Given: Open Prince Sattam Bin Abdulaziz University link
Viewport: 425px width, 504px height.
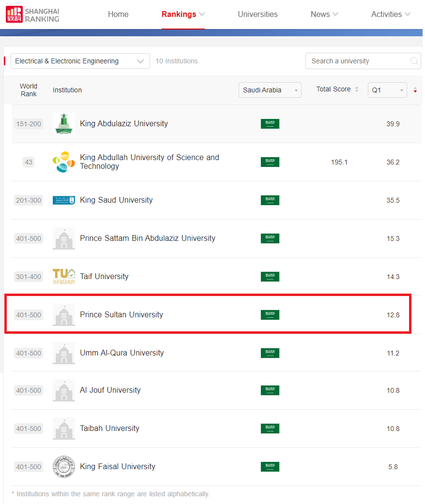Looking at the screenshot, I should point(147,238).
